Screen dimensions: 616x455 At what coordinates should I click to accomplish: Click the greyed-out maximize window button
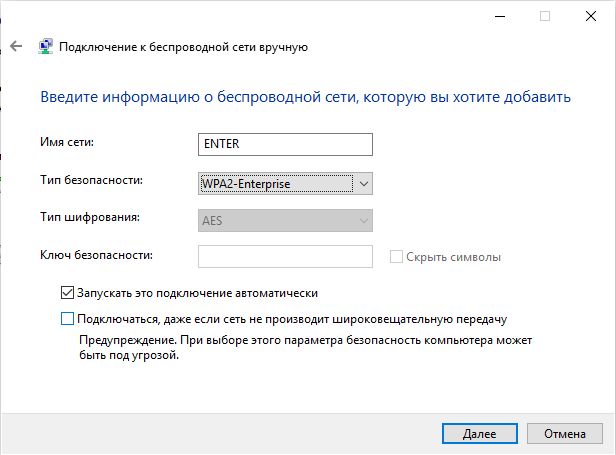pyautogui.click(x=545, y=16)
